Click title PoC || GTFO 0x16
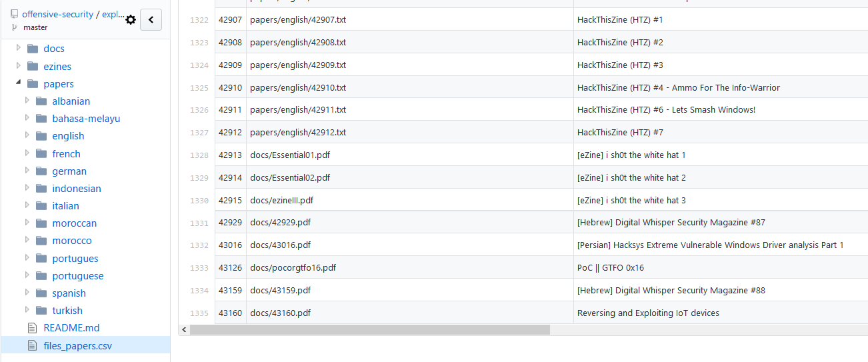Viewport: 868px width, 362px height. [x=611, y=268]
